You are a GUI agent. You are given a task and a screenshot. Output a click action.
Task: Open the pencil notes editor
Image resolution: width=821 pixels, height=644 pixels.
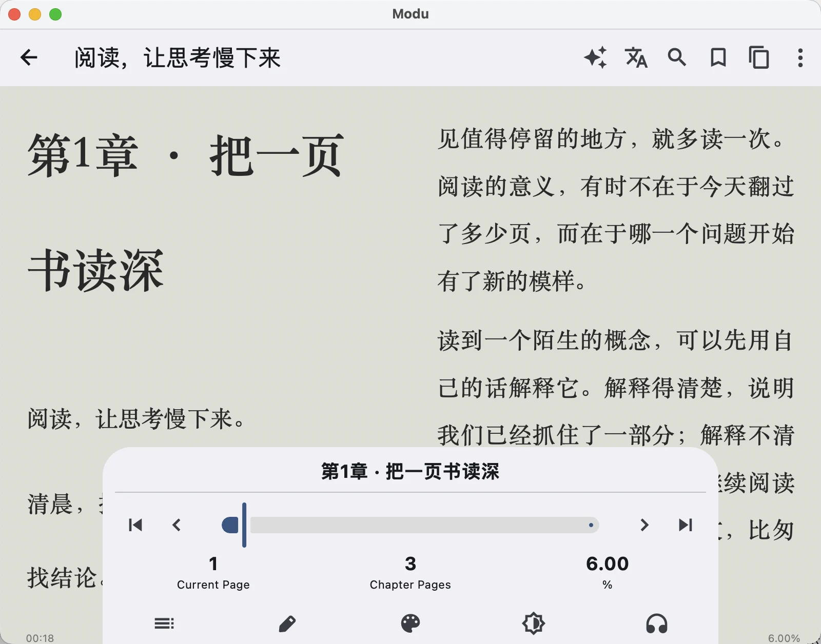coord(287,623)
